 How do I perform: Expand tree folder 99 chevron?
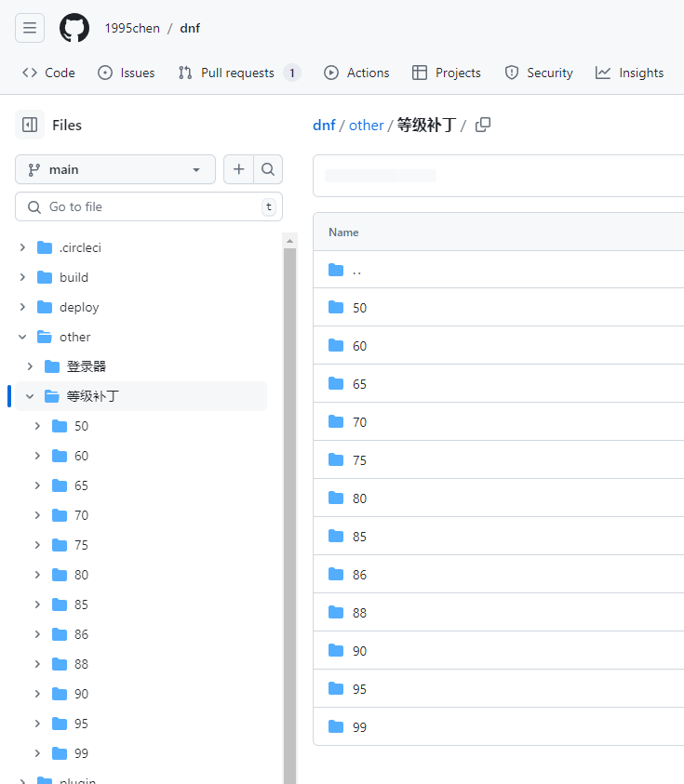[x=37, y=753]
